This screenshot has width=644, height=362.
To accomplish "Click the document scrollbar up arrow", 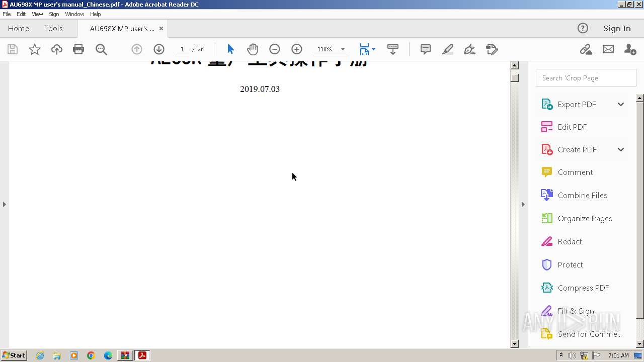I will 515,65.
